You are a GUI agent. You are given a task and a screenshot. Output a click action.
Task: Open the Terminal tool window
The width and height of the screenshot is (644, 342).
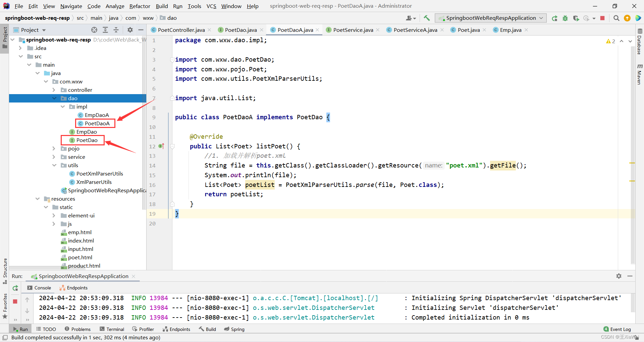point(112,329)
